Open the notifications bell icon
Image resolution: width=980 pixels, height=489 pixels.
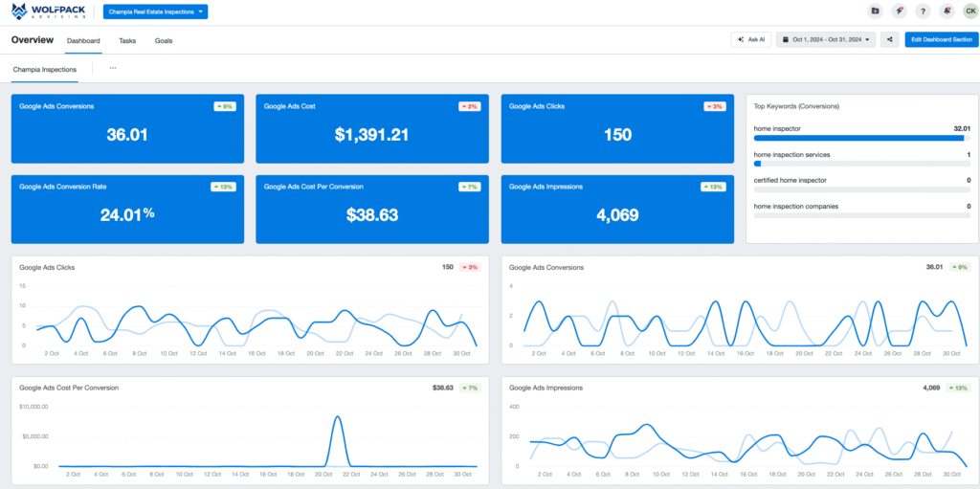pos(947,11)
